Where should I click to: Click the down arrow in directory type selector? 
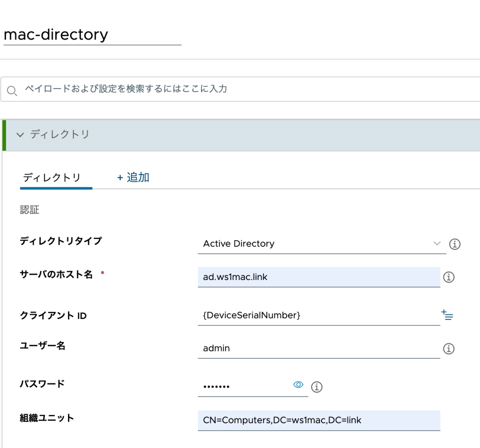pos(437,243)
